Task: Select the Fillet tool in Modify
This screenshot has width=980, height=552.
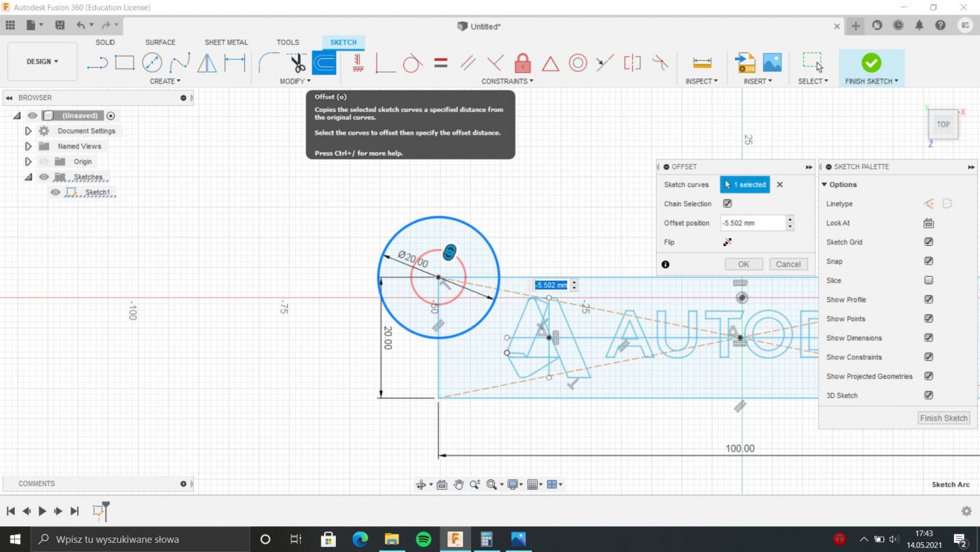Action: (x=268, y=63)
